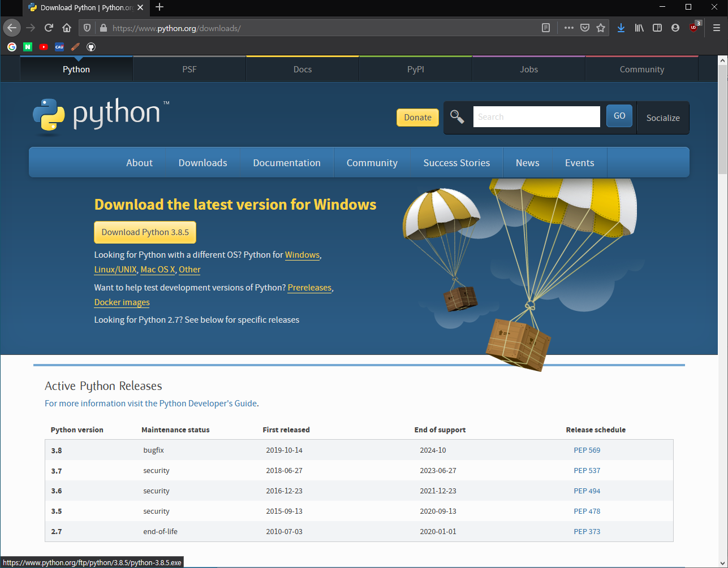Open the pencil bookmark icon
The height and width of the screenshot is (568, 728).
[x=75, y=47]
